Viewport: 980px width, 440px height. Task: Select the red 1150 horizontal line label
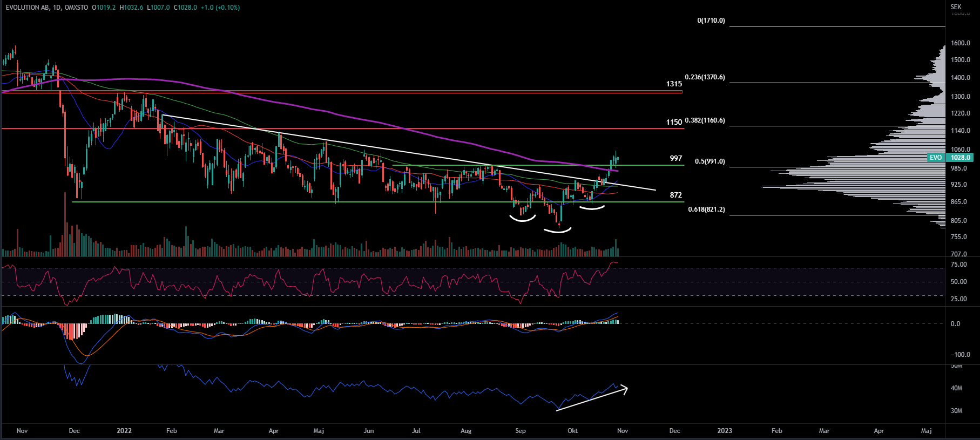pyautogui.click(x=673, y=123)
